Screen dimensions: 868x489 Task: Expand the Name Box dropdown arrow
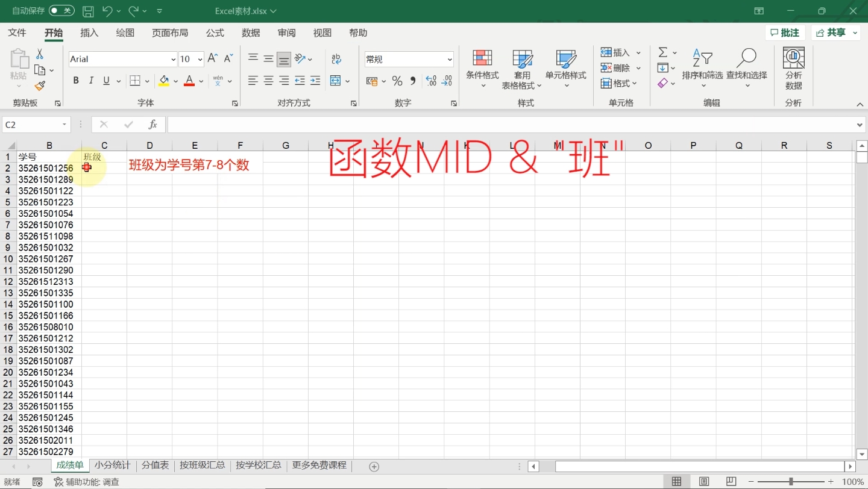point(64,125)
